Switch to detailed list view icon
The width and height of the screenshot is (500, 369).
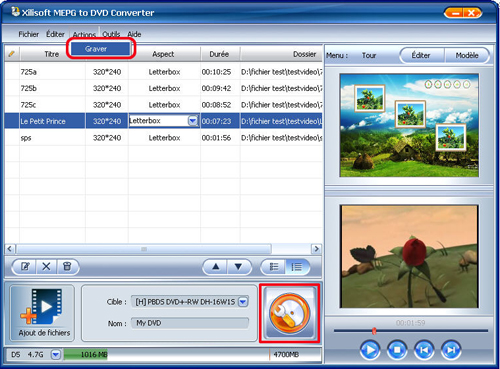click(297, 267)
